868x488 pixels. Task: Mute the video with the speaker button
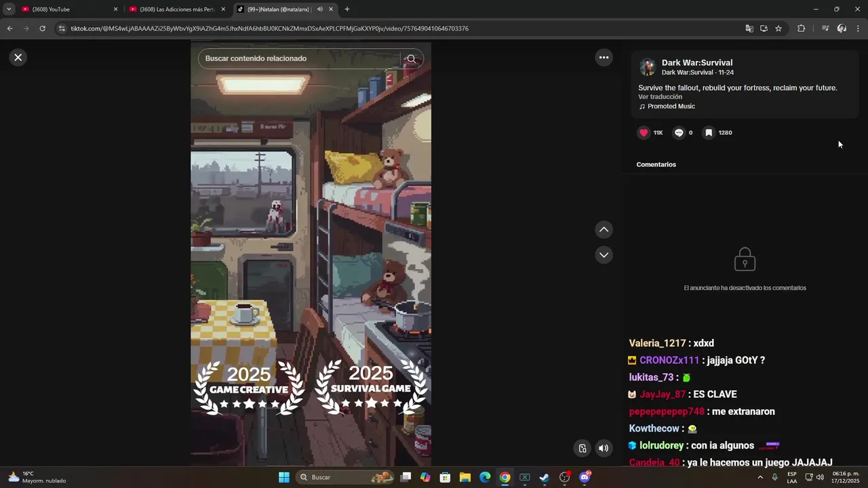coord(604,448)
